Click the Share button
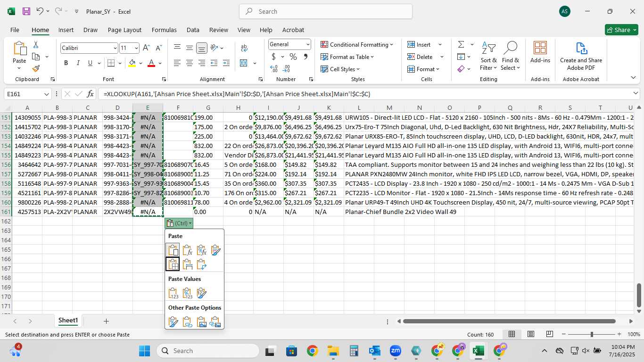Viewport: 644px width, 362px height. tap(621, 30)
